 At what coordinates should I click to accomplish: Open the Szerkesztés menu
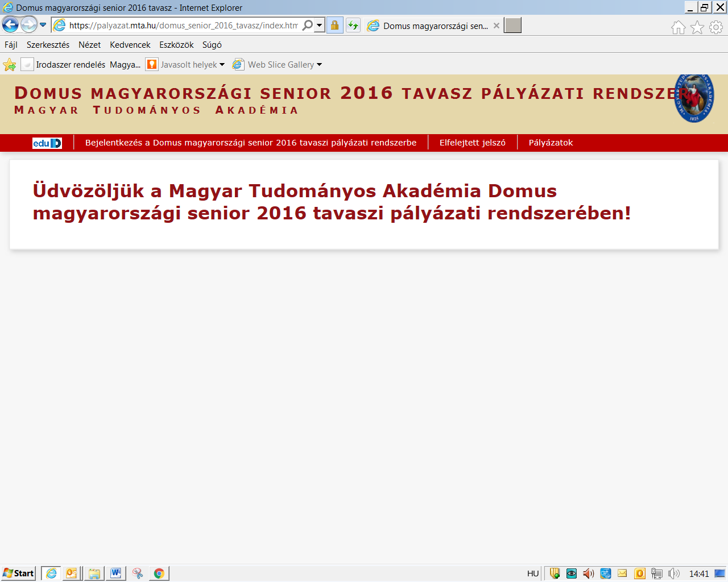coord(48,44)
